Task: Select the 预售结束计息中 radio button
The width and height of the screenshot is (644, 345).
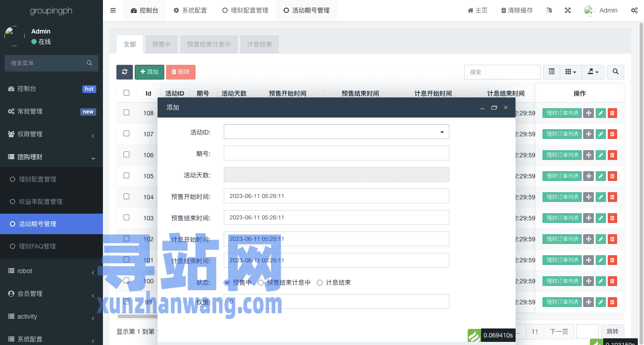Action: tap(260, 282)
